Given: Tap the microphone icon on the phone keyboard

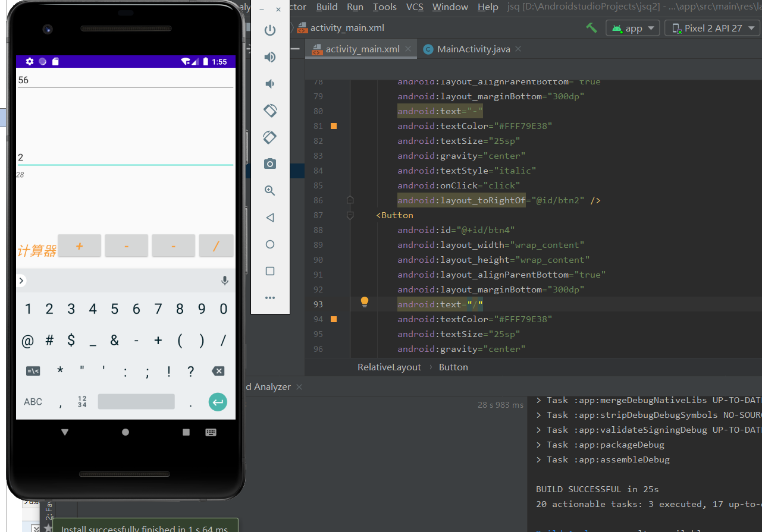Looking at the screenshot, I should pos(225,281).
